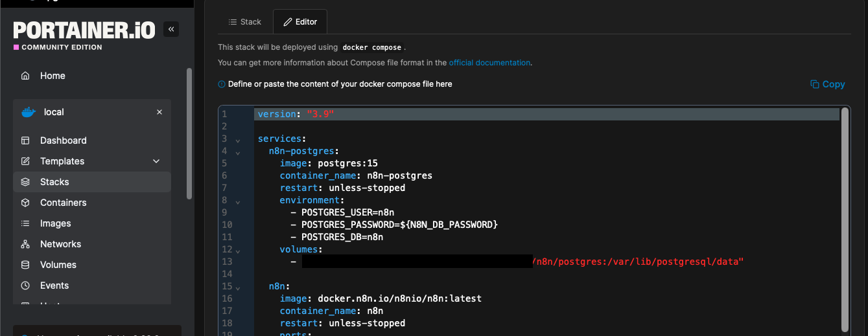
Task: Click the Volumes database icon
Action: tap(25, 265)
